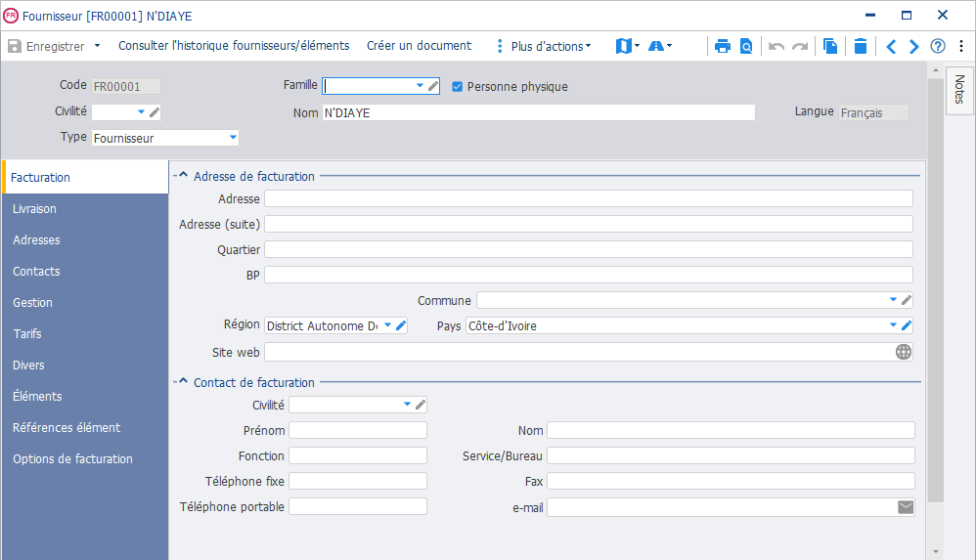Open the Références élément tab
The height and width of the screenshot is (560, 976).
[x=85, y=427]
